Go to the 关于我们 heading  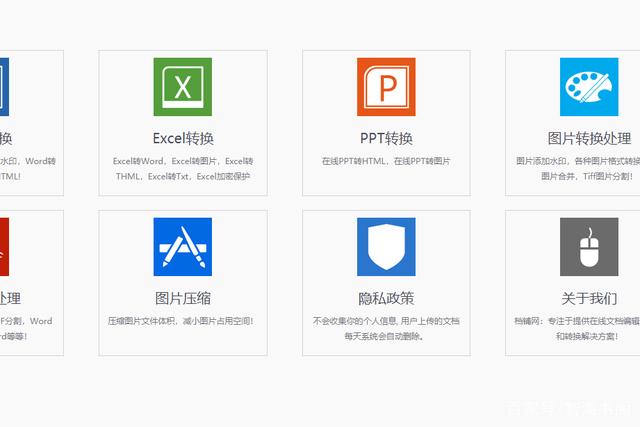coord(589,298)
